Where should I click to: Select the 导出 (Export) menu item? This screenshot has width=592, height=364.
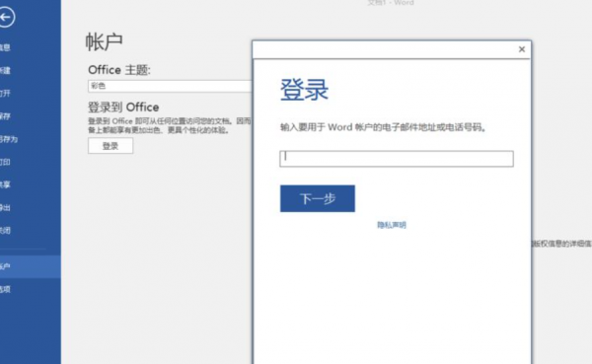pos(5,207)
